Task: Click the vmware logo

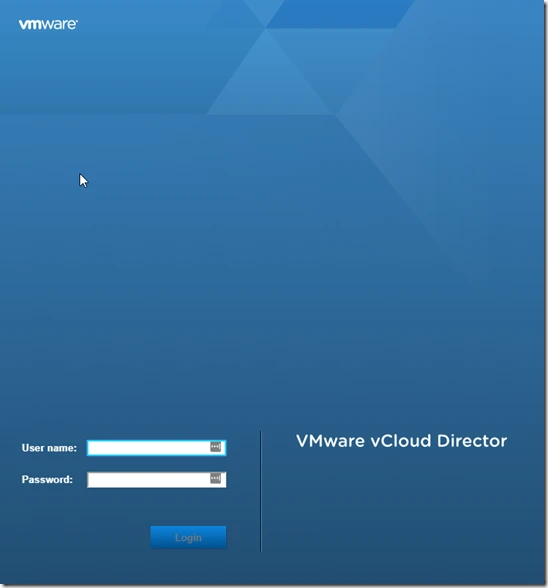Action: point(48,24)
